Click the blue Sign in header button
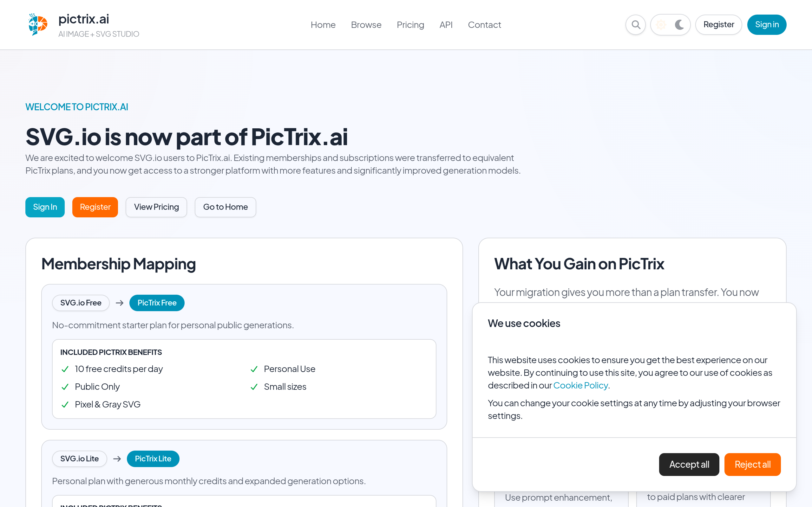Viewport: 812px width, 507px height. (x=767, y=24)
